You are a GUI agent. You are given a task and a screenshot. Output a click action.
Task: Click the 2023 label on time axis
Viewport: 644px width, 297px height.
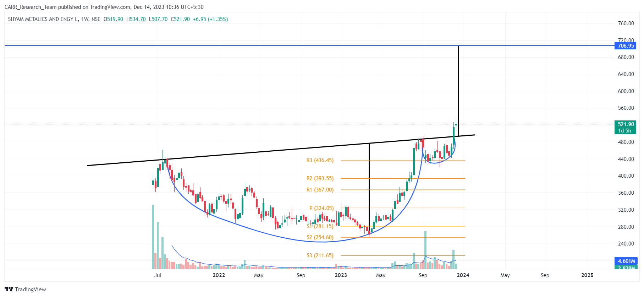click(x=341, y=275)
